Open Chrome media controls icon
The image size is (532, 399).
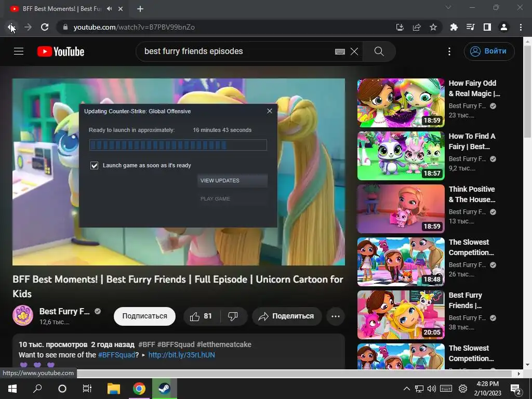tap(470, 27)
